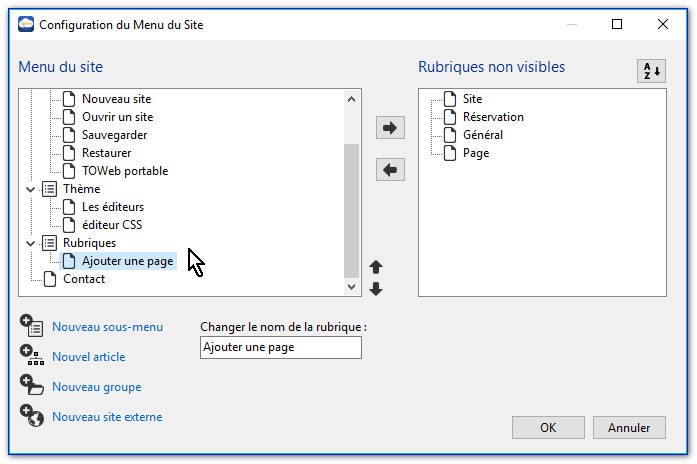The height and width of the screenshot is (464, 697).
Task: Select the Contact page in the tree
Action: tap(83, 279)
